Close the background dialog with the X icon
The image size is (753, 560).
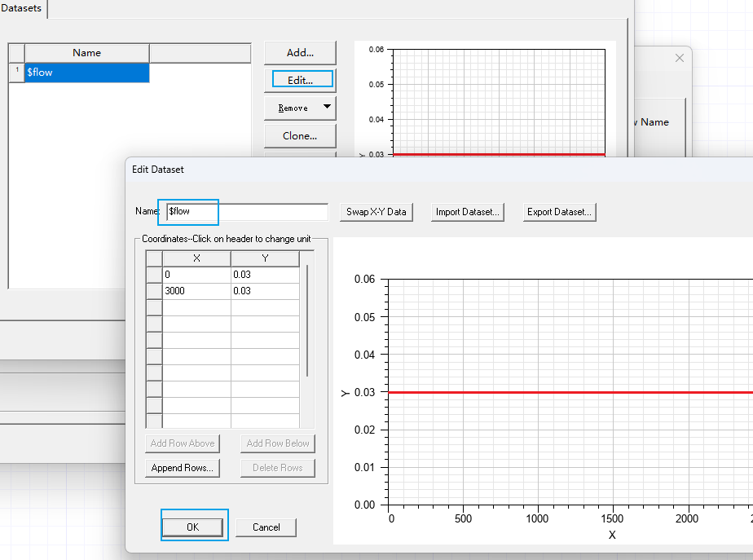click(680, 59)
